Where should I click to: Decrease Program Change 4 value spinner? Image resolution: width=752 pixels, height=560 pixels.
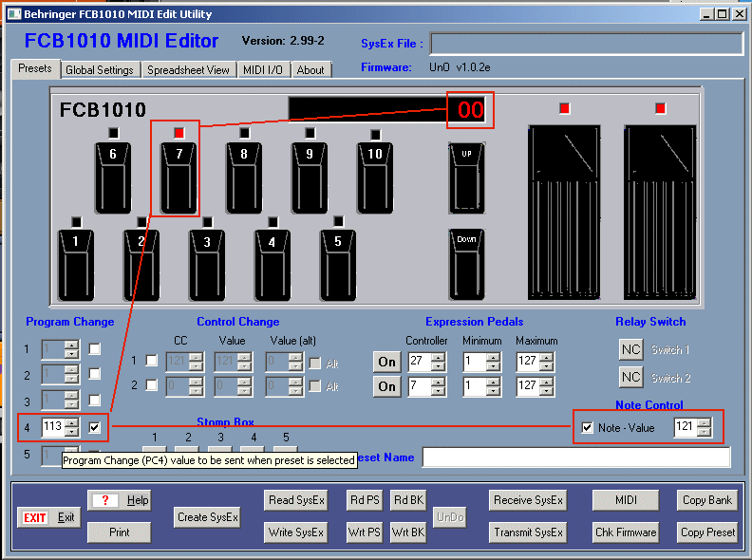point(71,431)
